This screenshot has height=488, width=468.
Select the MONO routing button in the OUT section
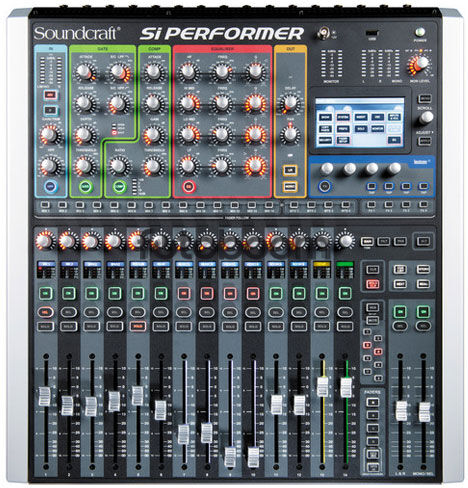click(x=290, y=186)
